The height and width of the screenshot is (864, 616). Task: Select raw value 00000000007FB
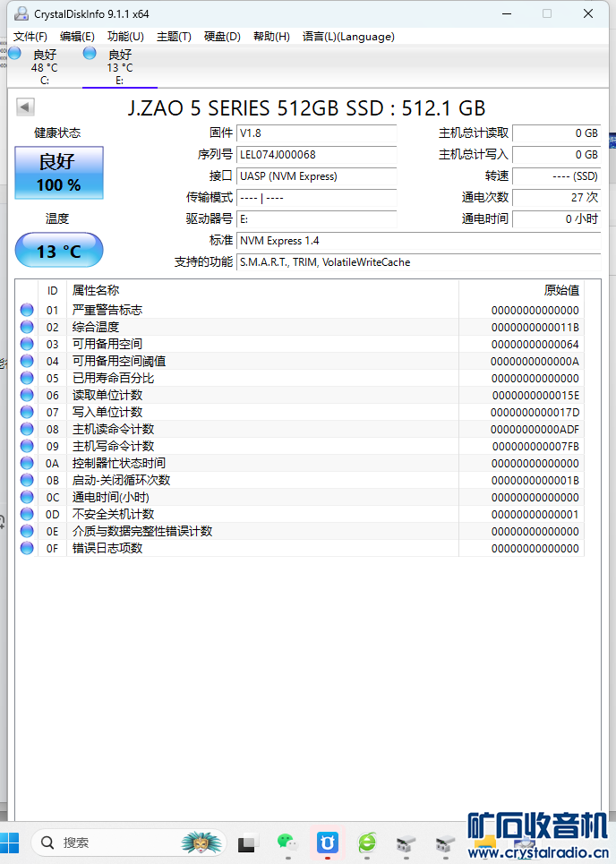[535, 447]
